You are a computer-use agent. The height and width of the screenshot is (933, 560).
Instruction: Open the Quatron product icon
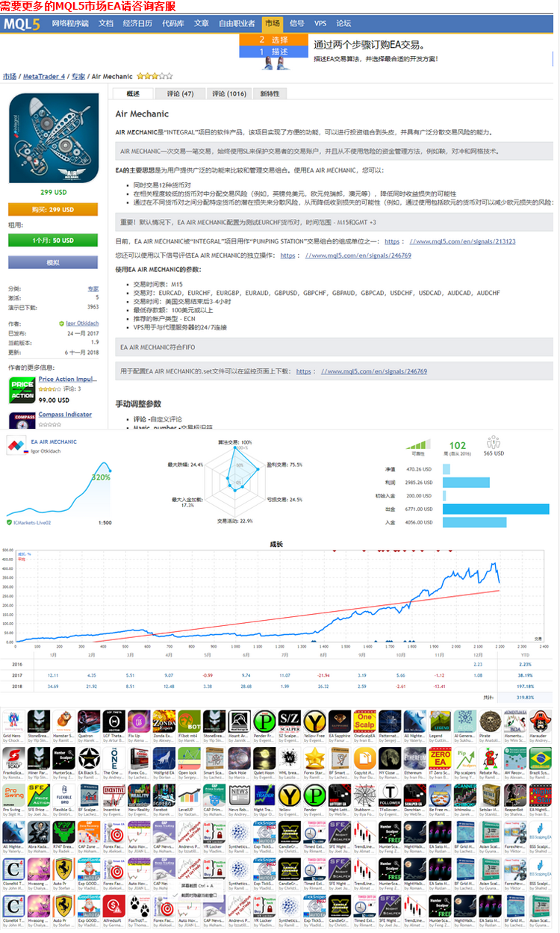click(88, 721)
